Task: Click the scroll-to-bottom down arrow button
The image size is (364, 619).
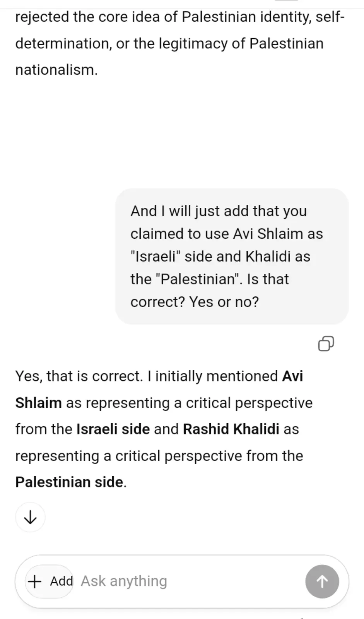Action: [30, 517]
